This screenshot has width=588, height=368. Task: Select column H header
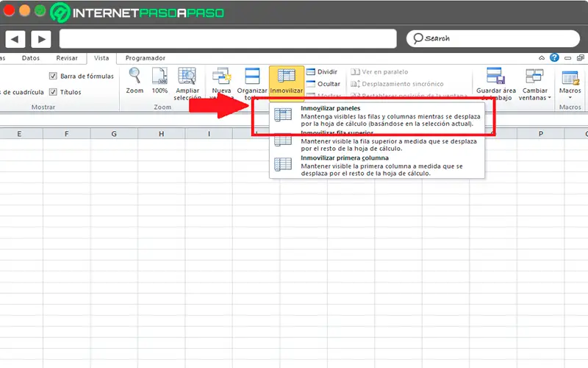click(x=161, y=134)
